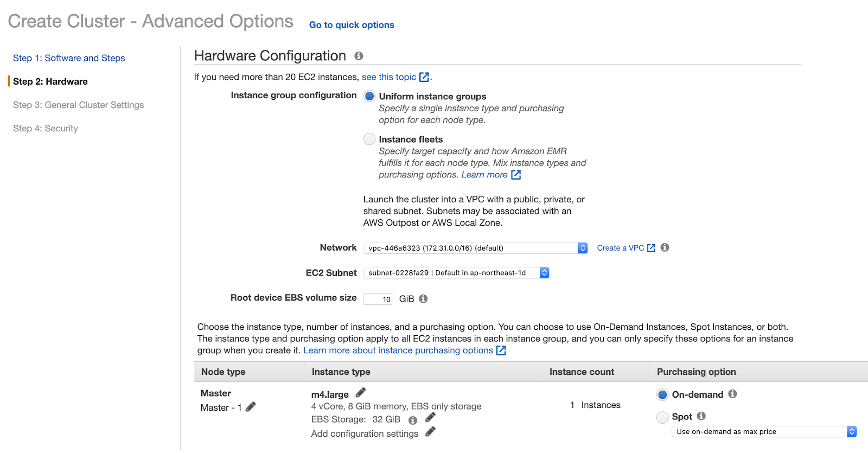Select the Instance fleets radio button

369,139
